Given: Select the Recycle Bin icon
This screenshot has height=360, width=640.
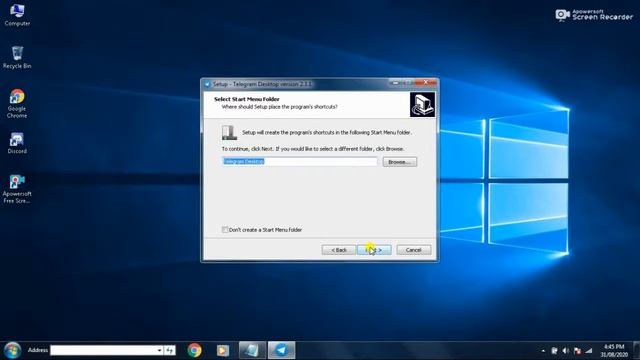Looking at the screenshot, I should [x=17, y=57].
